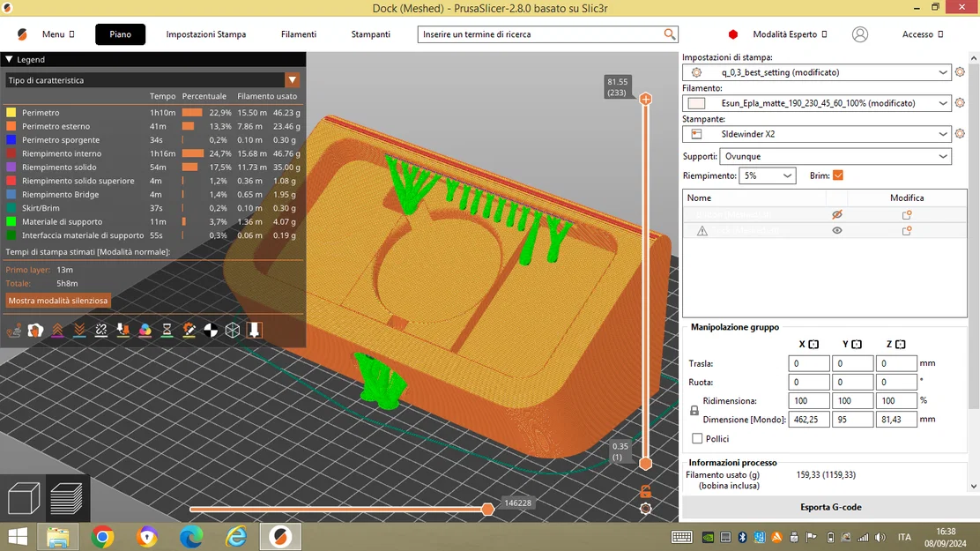The width and height of the screenshot is (980, 551).
Task: Toggle Y axis coordinate mode button
Action: 857,344
